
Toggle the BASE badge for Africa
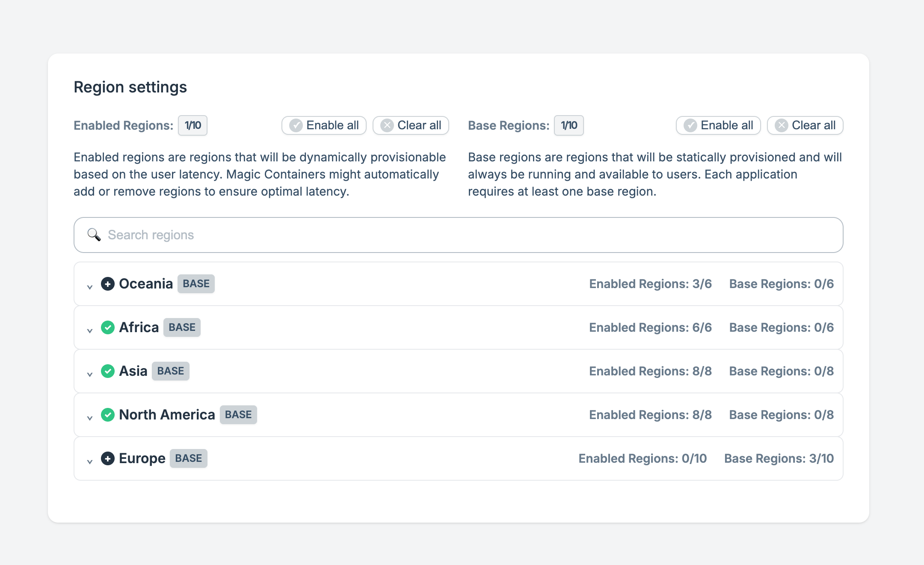click(182, 327)
